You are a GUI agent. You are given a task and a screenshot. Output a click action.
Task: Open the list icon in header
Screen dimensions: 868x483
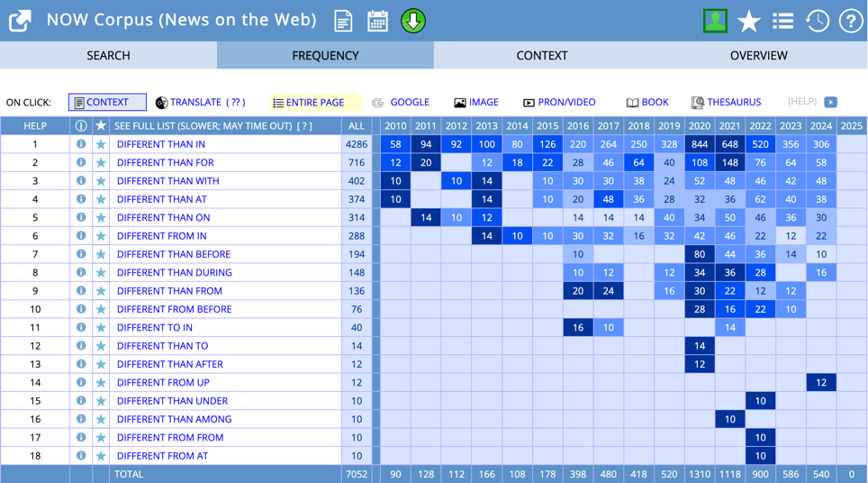click(x=782, y=21)
